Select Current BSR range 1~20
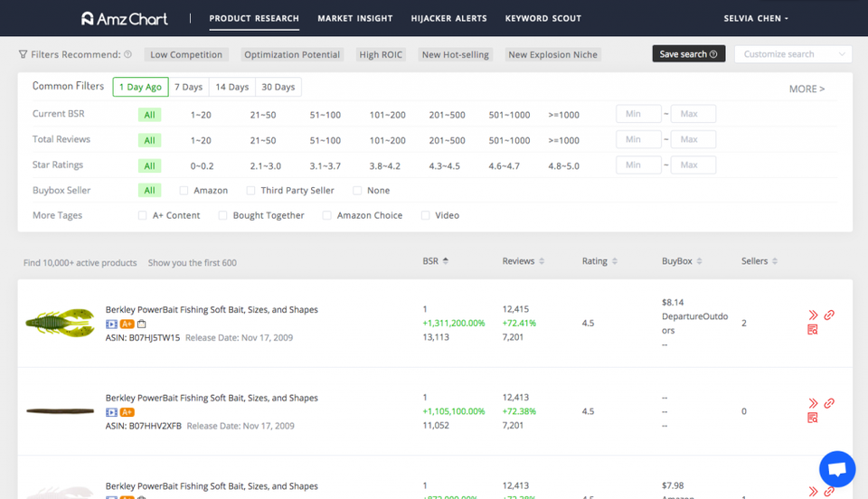 pos(201,115)
